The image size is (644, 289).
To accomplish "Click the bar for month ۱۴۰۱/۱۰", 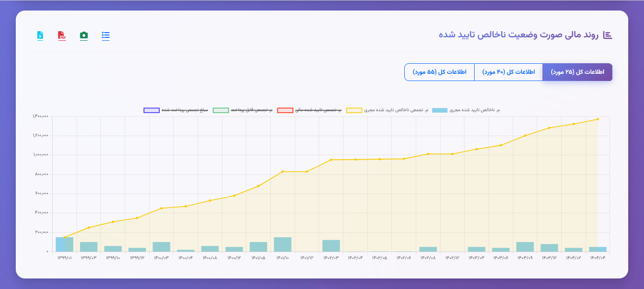I will [283, 244].
